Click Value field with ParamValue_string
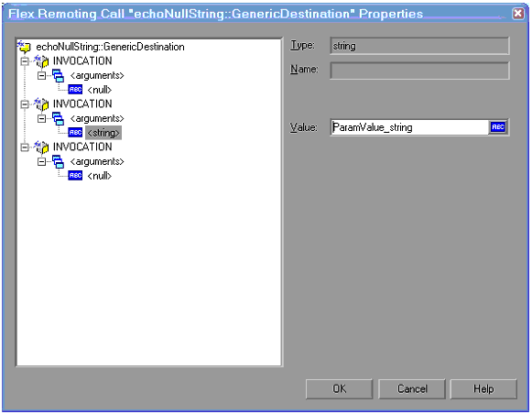 409,127
